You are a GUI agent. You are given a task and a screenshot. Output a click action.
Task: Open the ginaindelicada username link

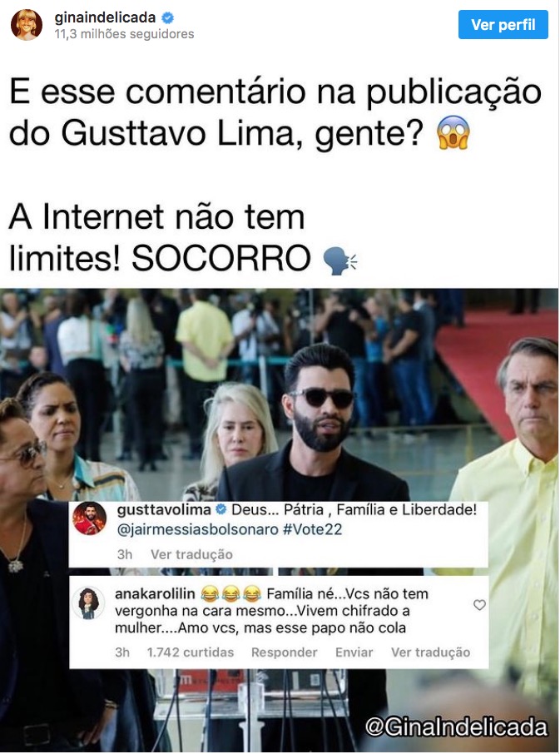tap(105, 17)
